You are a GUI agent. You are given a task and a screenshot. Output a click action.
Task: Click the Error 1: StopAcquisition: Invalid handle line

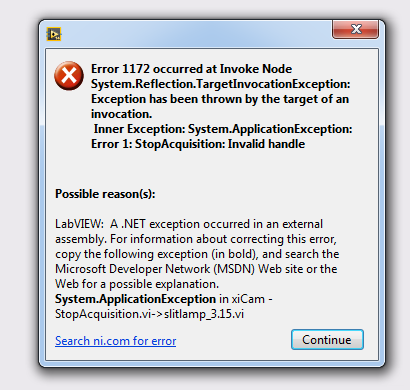pyautogui.click(x=198, y=144)
